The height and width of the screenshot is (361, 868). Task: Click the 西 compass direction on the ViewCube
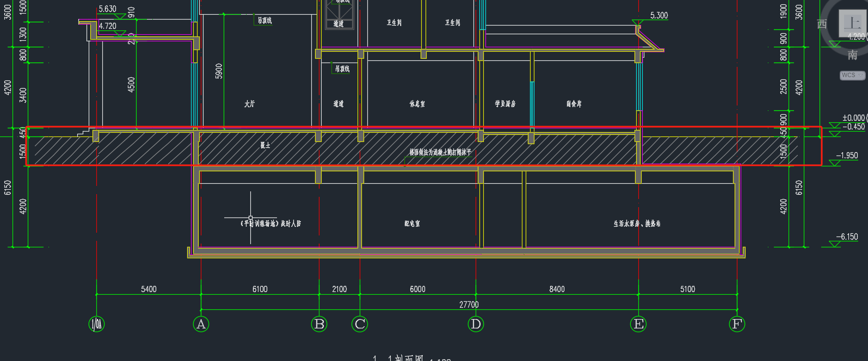click(822, 24)
